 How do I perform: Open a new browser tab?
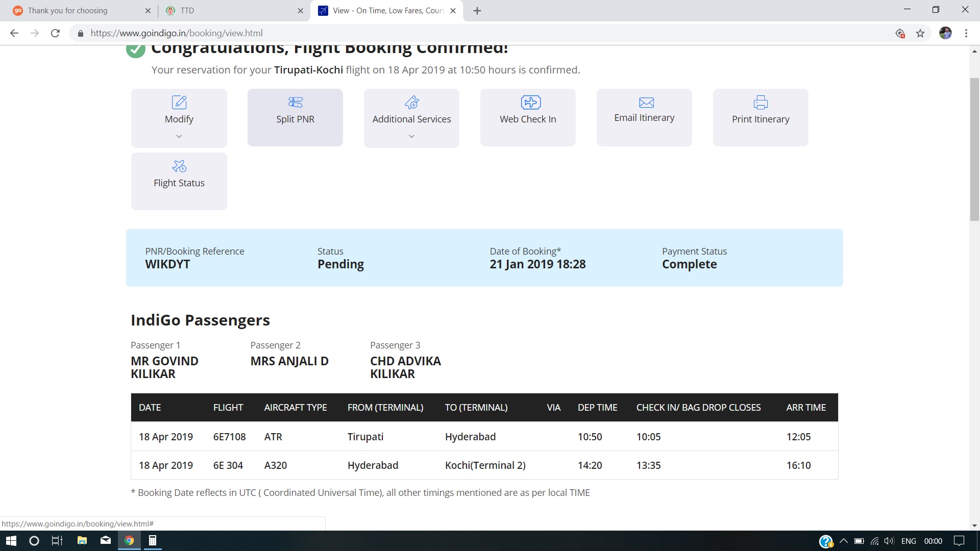click(477, 11)
